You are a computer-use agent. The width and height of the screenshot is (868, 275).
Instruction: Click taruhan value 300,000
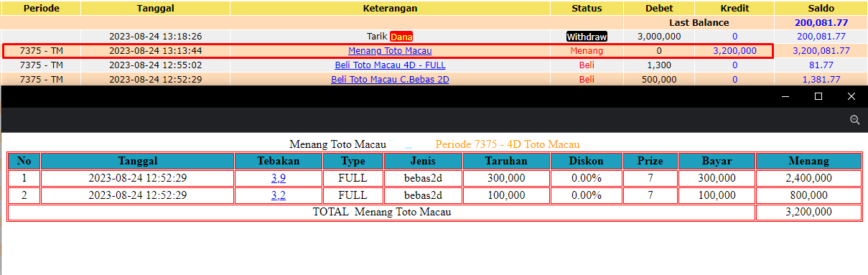pos(505,178)
